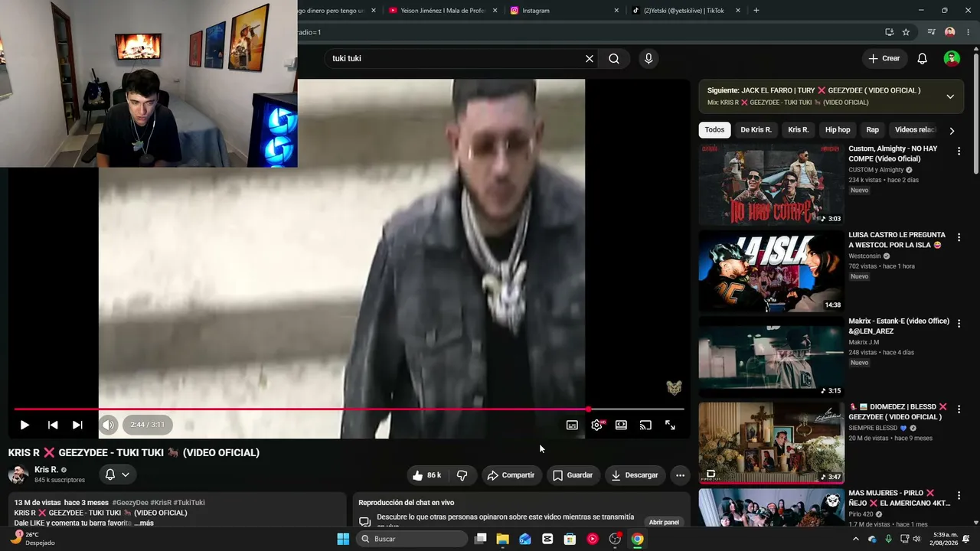Screen dimensions: 980x551
Task: Open the 'DIOMEDEZ | BLESSD' video thumbnail
Action: pos(771,443)
